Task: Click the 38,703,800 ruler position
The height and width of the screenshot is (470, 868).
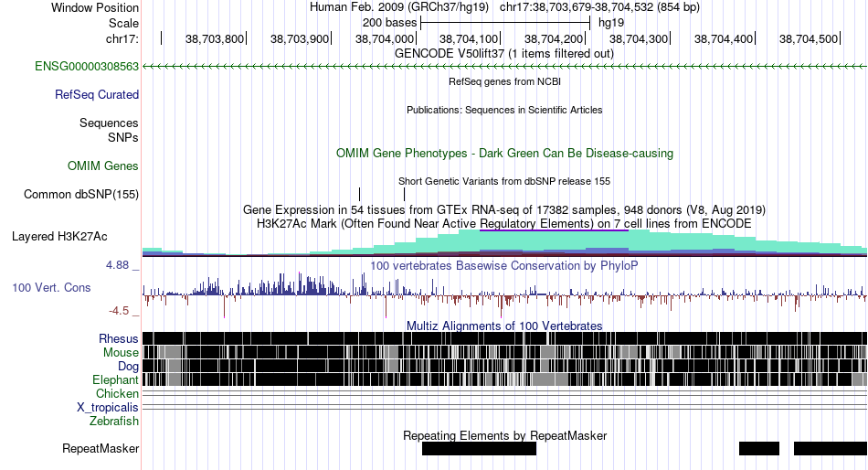Action: 215,39
